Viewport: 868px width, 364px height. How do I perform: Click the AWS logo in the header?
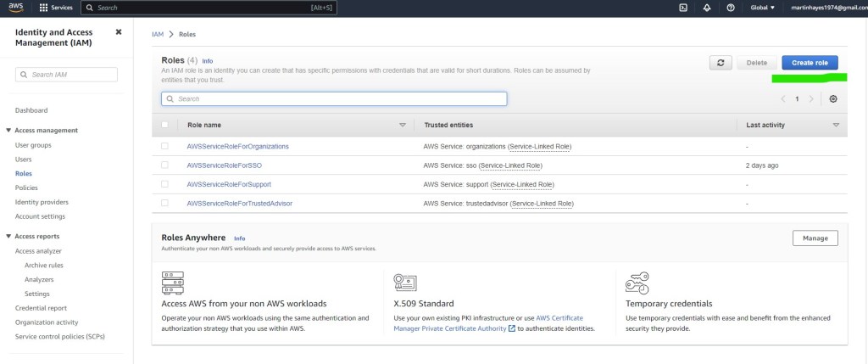[x=15, y=8]
